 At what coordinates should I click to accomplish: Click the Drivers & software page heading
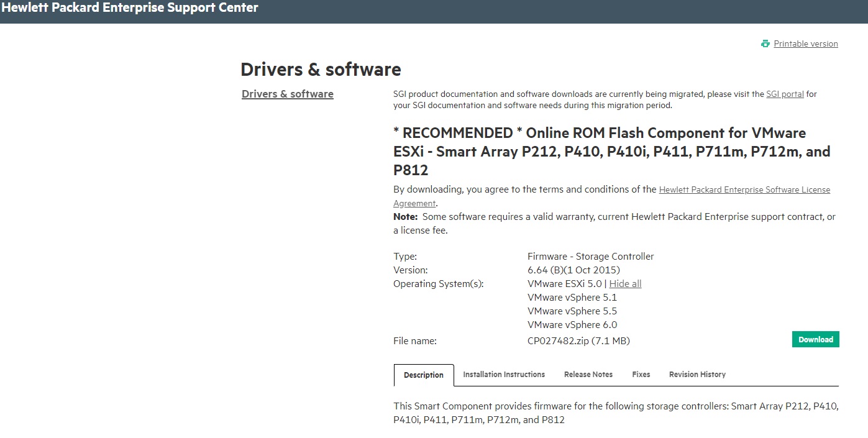(321, 69)
